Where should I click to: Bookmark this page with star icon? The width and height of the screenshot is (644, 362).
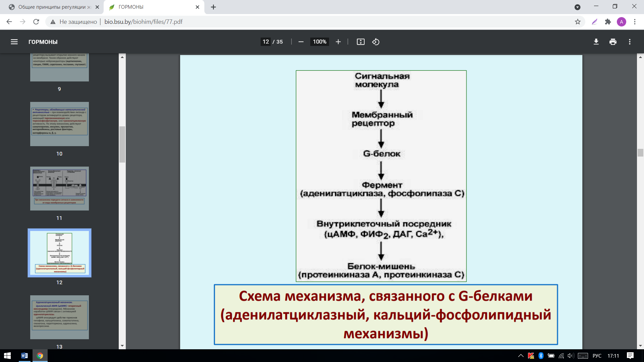[578, 22]
